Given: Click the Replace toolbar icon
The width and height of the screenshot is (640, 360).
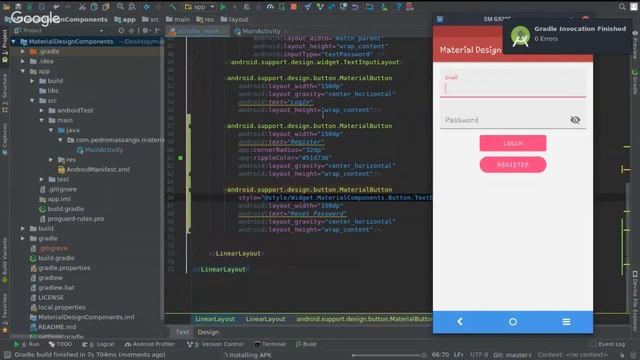Looking at the screenshot, I should (x=132, y=7).
